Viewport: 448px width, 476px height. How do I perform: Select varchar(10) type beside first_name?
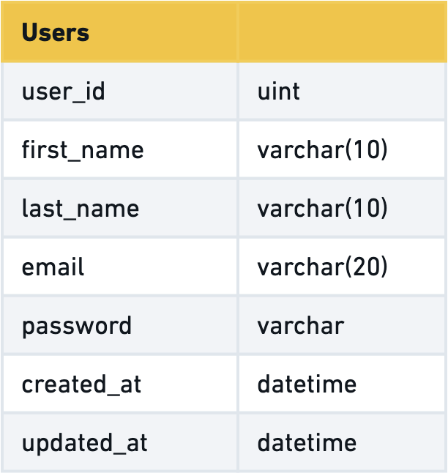pos(322,150)
